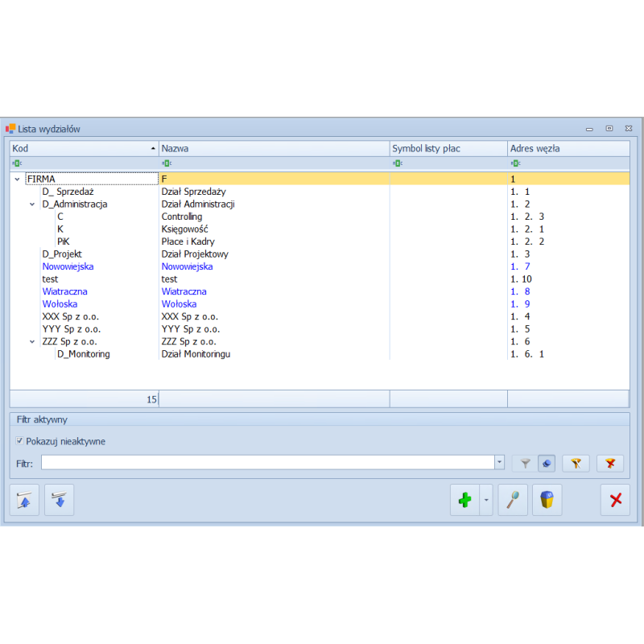Toggle the Pokazuj nieaktywne checkbox
This screenshot has height=644, width=644.
(x=20, y=441)
